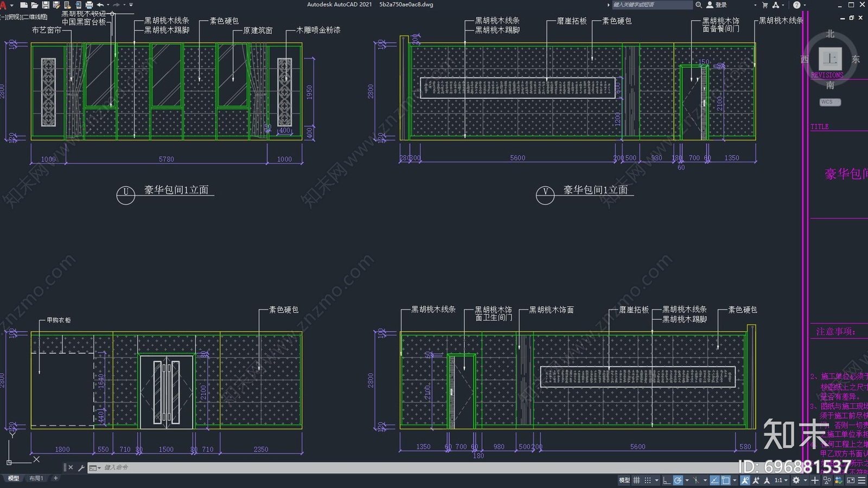Viewport: 868px width, 488px height.
Task: Click the keyword search input field
Action: (652, 5)
